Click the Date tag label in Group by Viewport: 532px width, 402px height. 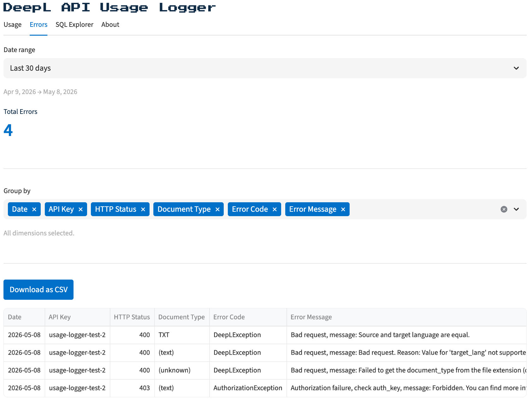20,209
